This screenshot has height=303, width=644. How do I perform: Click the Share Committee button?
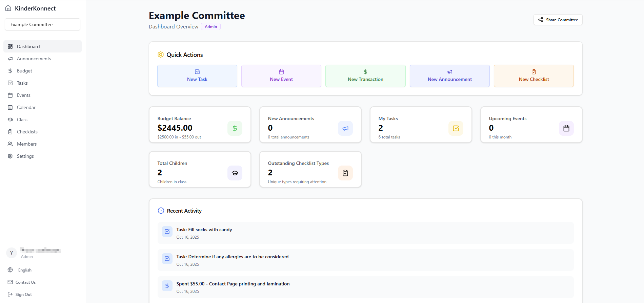coord(558,20)
